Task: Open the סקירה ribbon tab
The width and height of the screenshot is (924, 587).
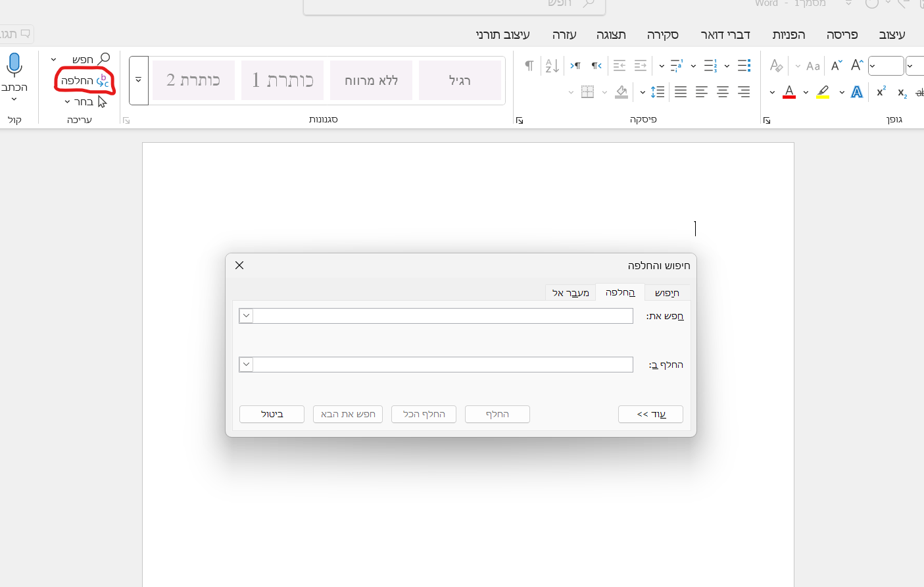Action: [662, 35]
